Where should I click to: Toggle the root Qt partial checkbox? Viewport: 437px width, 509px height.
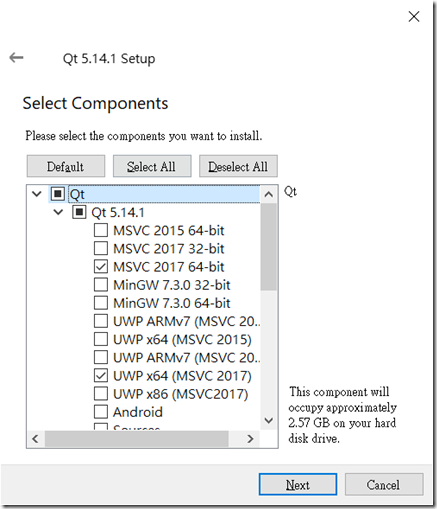pos(57,194)
